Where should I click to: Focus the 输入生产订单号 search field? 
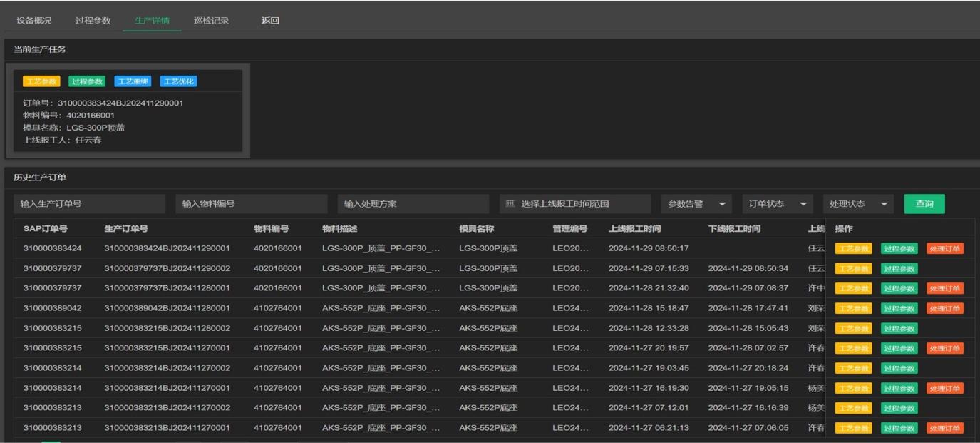tap(89, 204)
